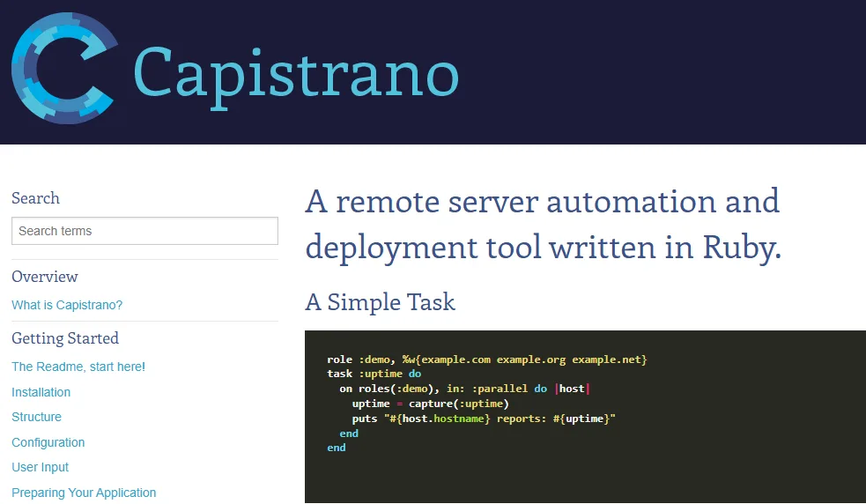Click the puts hostname reports code line
Screen dimensions: 866x504
pos(484,419)
